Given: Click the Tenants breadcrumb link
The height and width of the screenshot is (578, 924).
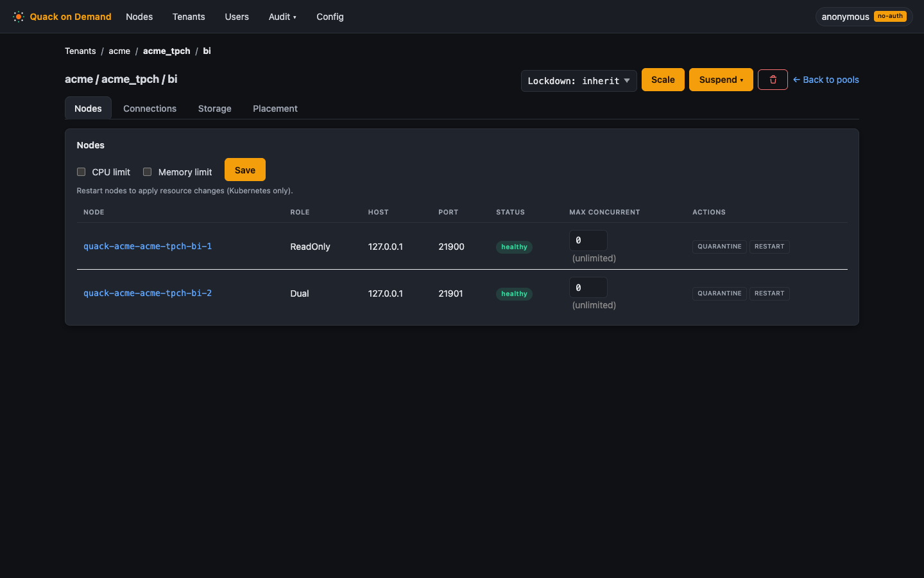Looking at the screenshot, I should (x=80, y=51).
